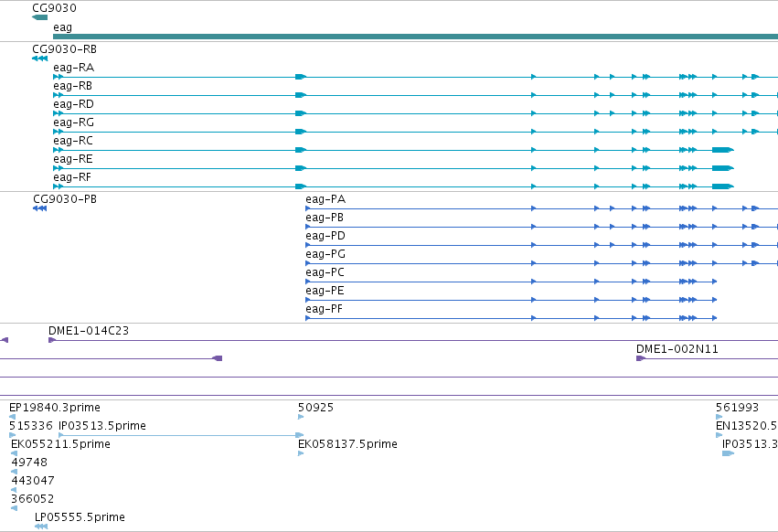Select the large final exon of eag-RE

tap(723, 168)
